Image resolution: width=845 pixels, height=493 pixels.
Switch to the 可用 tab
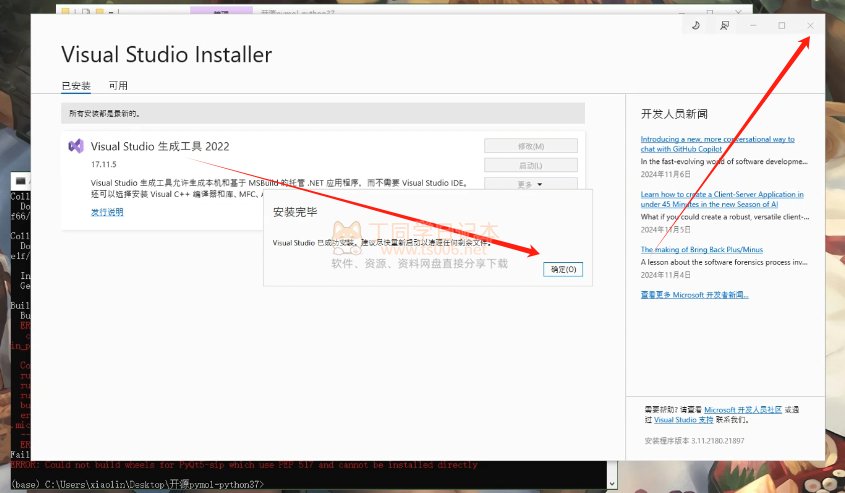pos(118,86)
